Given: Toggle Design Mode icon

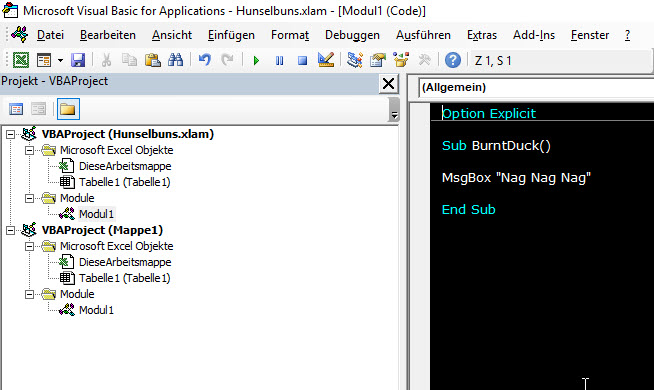Looking at the screenshot, I should click(x=326, y=60).
